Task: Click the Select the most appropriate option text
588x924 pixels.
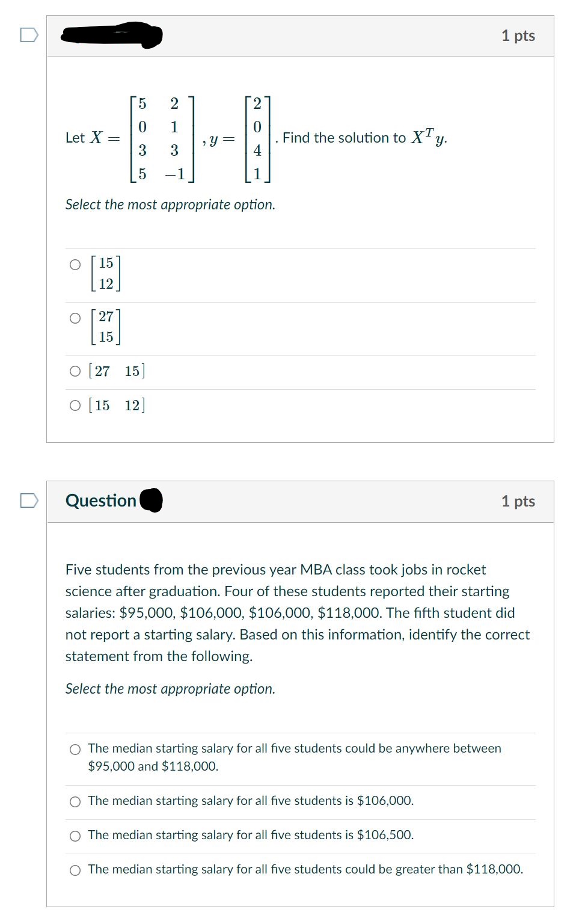Action: tap(170, 205)
